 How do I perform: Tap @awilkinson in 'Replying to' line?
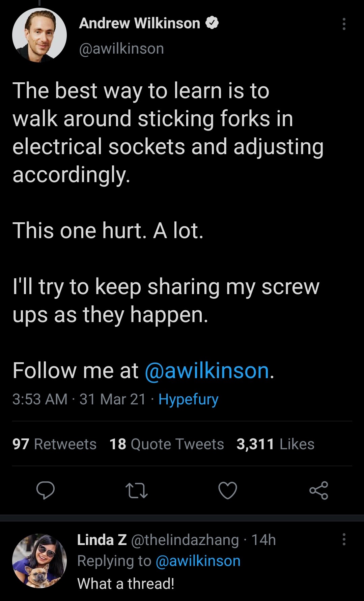coord(198,561)
